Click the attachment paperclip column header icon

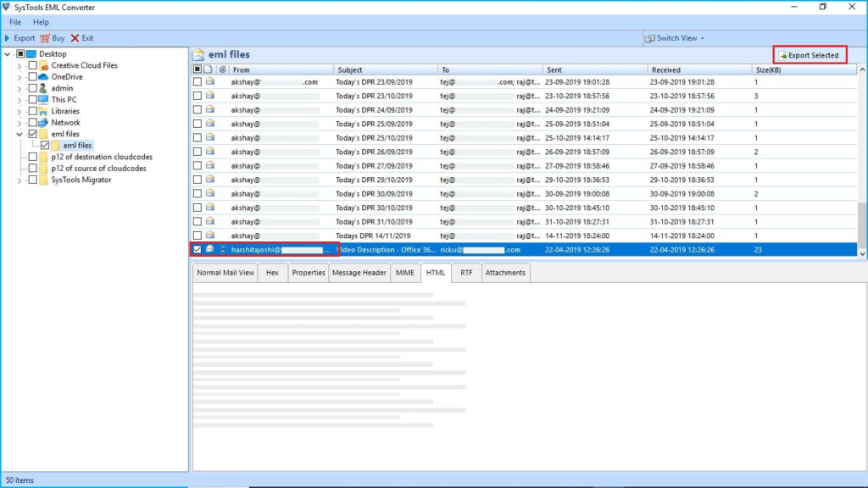(x=222, y=69)
